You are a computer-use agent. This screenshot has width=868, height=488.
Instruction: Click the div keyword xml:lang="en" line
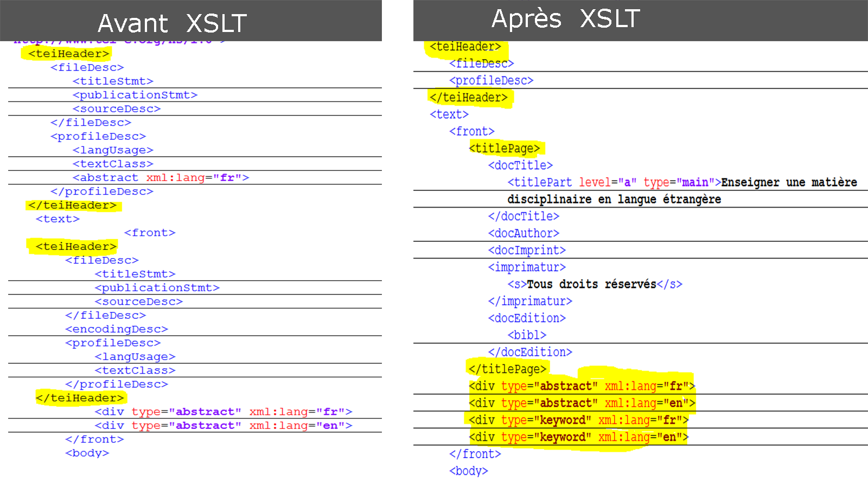tap(578, 437)
